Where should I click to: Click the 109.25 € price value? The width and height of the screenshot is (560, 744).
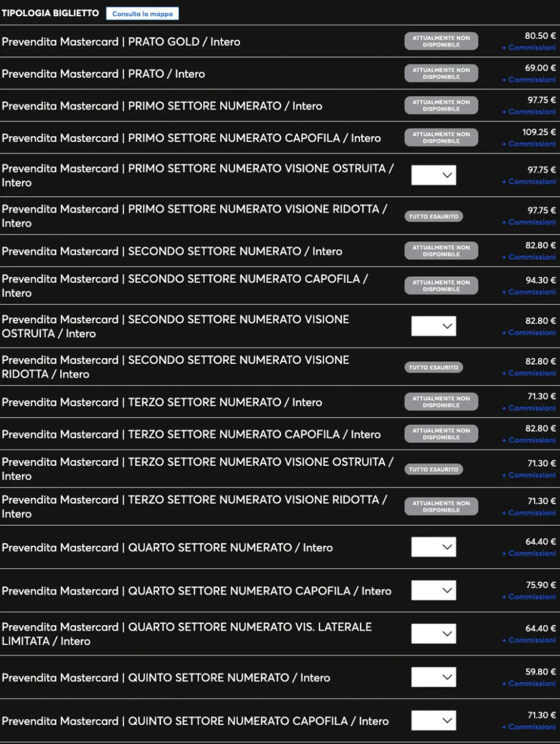click(x=539, y=132)
